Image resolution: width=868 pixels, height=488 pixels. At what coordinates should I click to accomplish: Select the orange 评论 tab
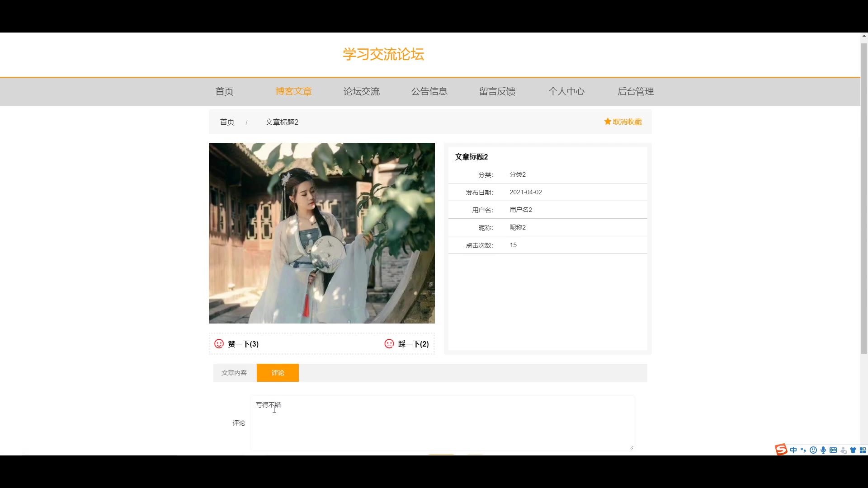[x=278, y=373]
